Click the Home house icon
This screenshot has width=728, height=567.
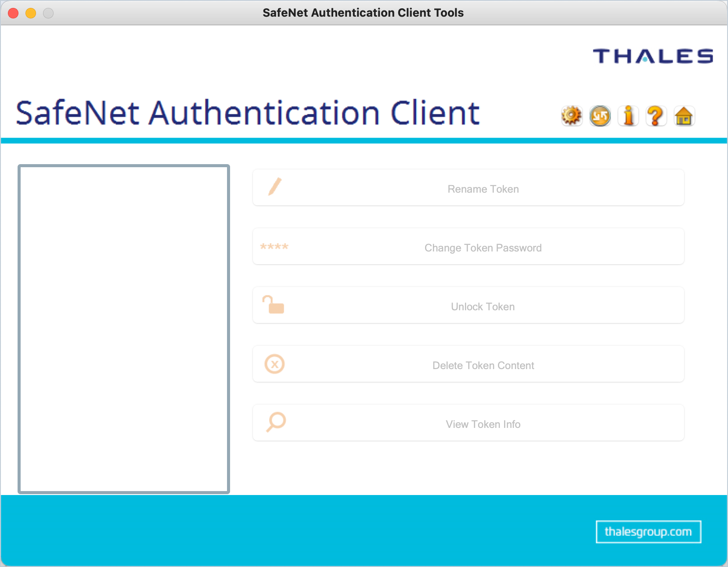[x=684, y=116]
